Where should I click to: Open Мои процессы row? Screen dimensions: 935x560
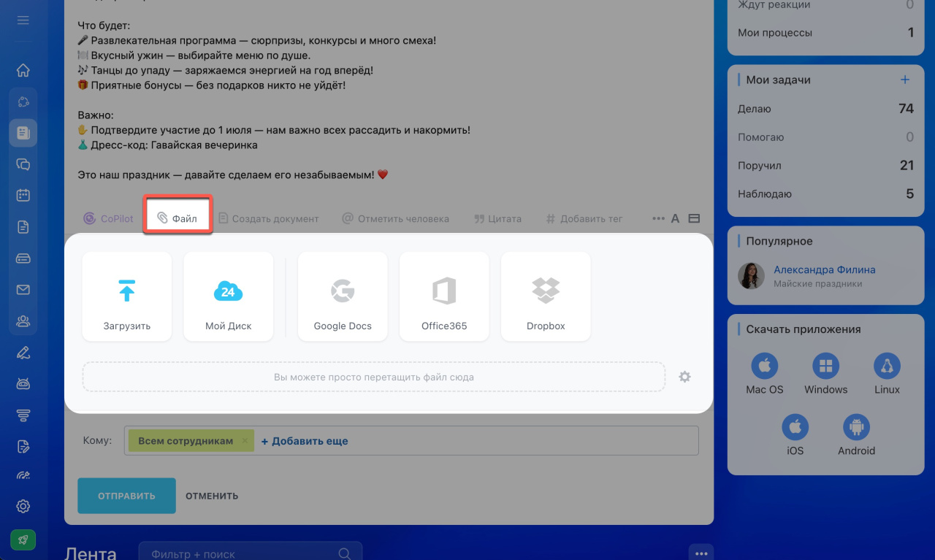click(x=826, y=33)
